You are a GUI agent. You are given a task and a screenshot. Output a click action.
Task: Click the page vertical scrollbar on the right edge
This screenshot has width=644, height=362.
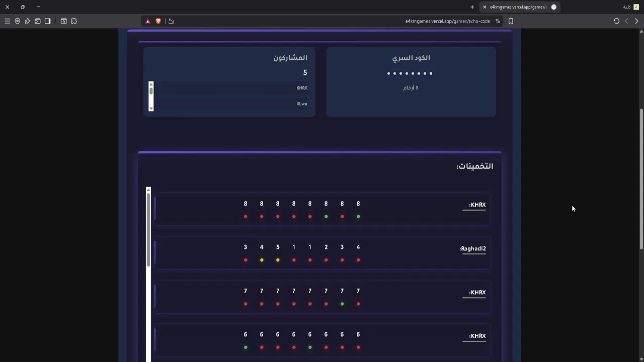(641, 178)
